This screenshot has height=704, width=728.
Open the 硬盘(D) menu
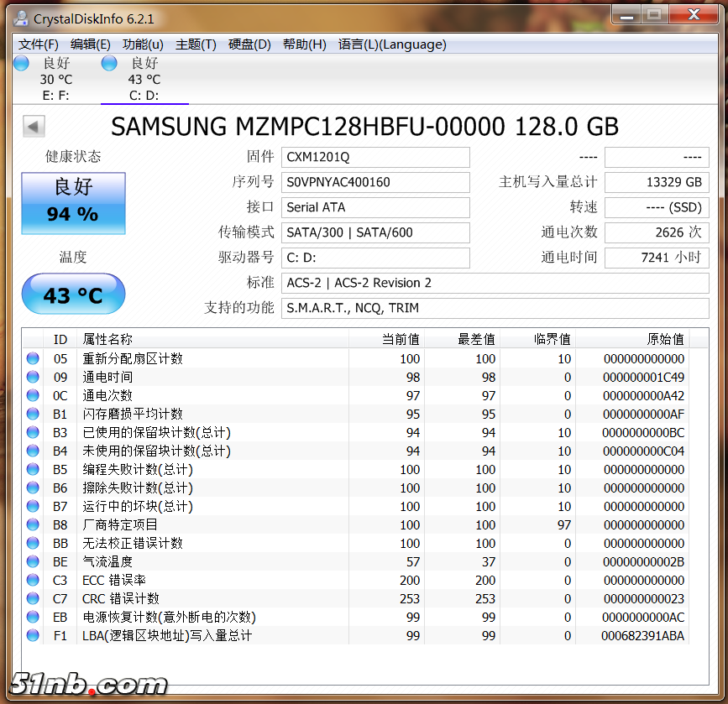[249, 44]
